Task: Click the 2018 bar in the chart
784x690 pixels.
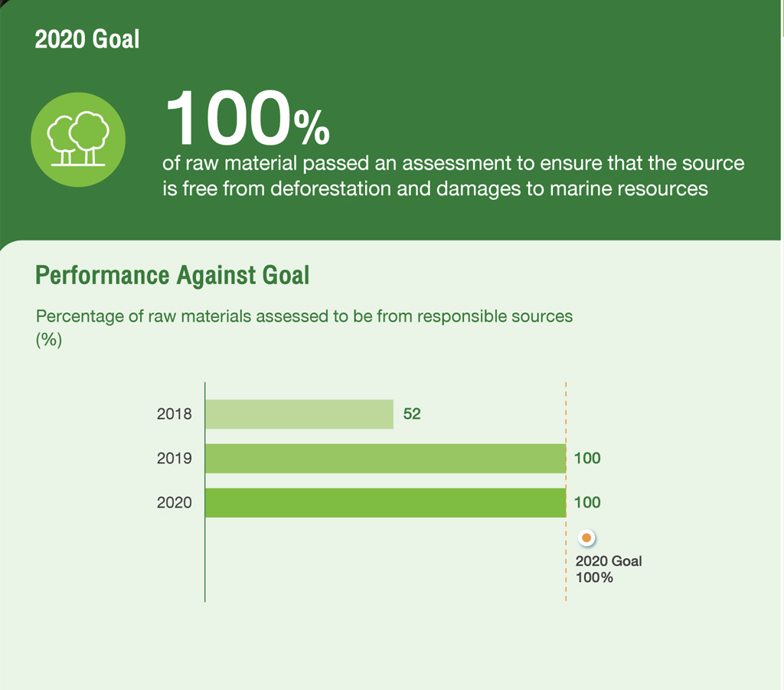Action: [299, 414]
